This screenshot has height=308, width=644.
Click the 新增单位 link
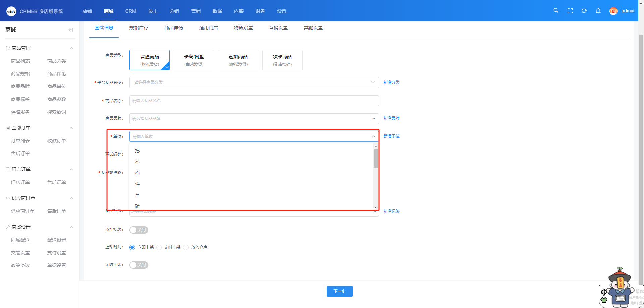(x=391, y=136)
